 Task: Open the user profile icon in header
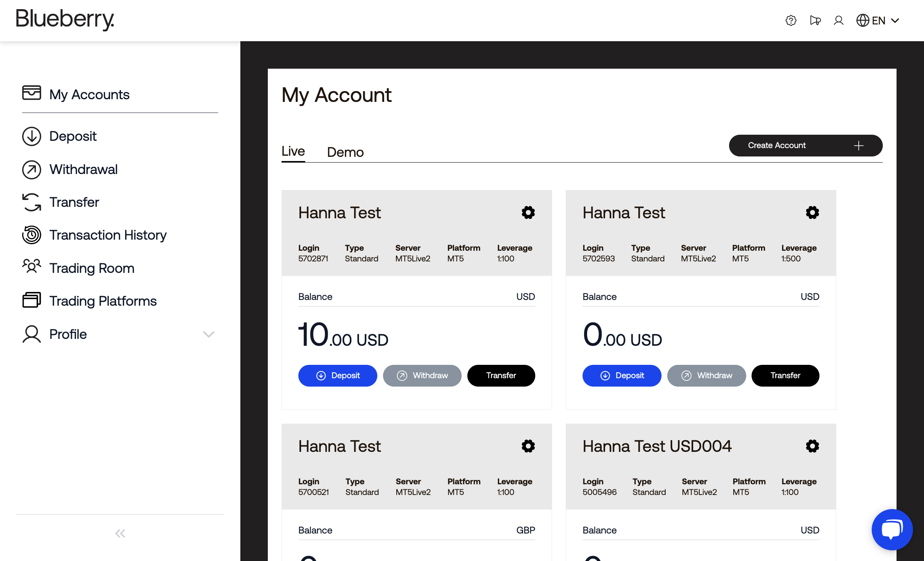tap(839, 20)
